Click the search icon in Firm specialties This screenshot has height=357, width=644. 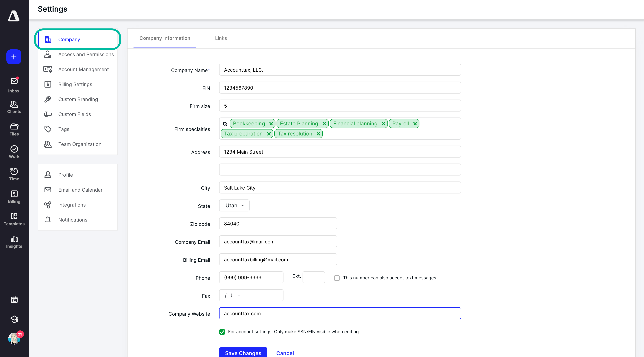[225, 124]
